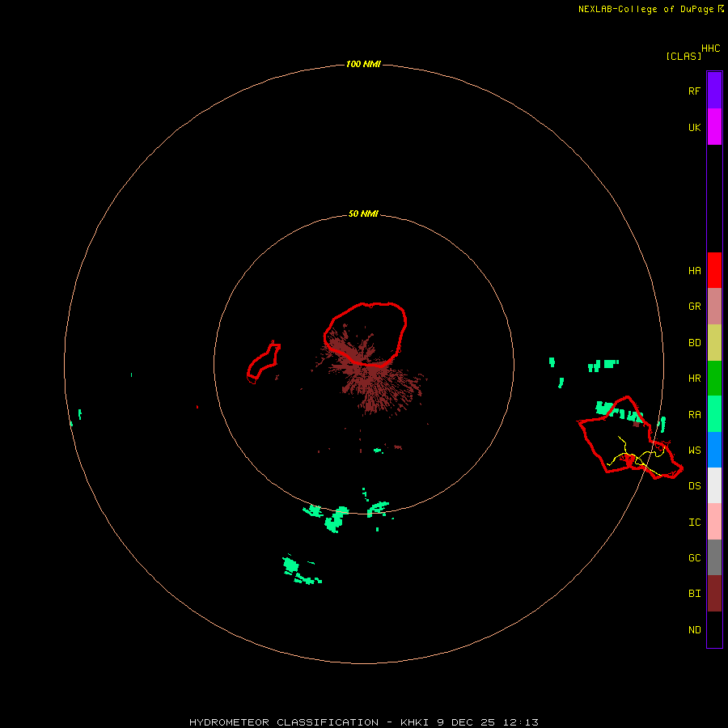Click the 'UK' legend label
This screenshot has width=728, height=728.
click(694, 127)
